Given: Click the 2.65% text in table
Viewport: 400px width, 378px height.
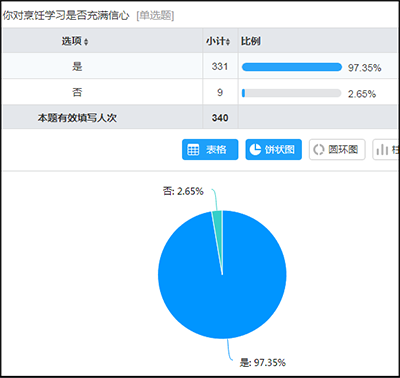Looking at the screenshot, I should [362, 94].
